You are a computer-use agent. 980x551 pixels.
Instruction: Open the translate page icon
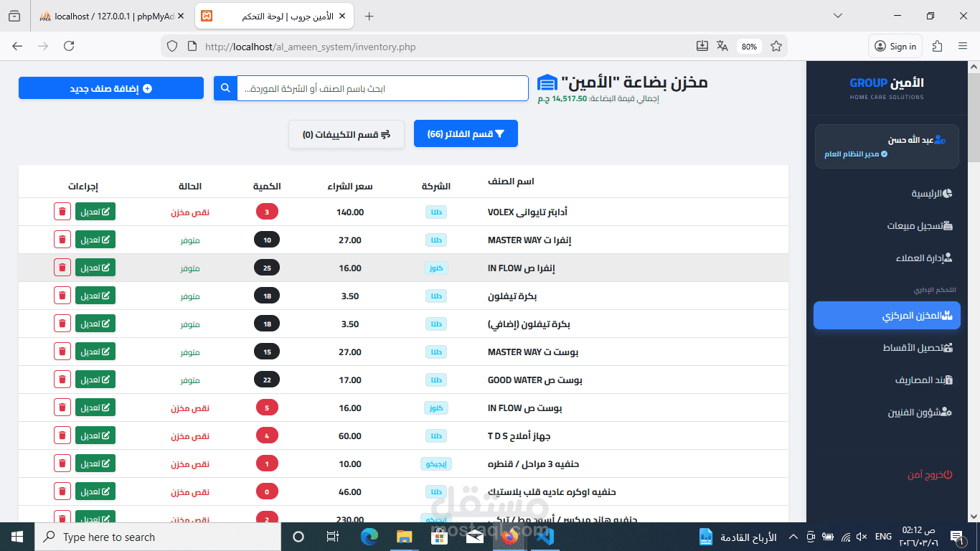[722, 46]
